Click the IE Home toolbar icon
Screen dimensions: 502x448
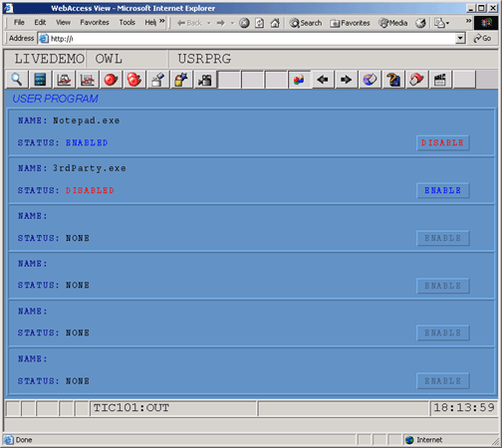coord(275,23)
